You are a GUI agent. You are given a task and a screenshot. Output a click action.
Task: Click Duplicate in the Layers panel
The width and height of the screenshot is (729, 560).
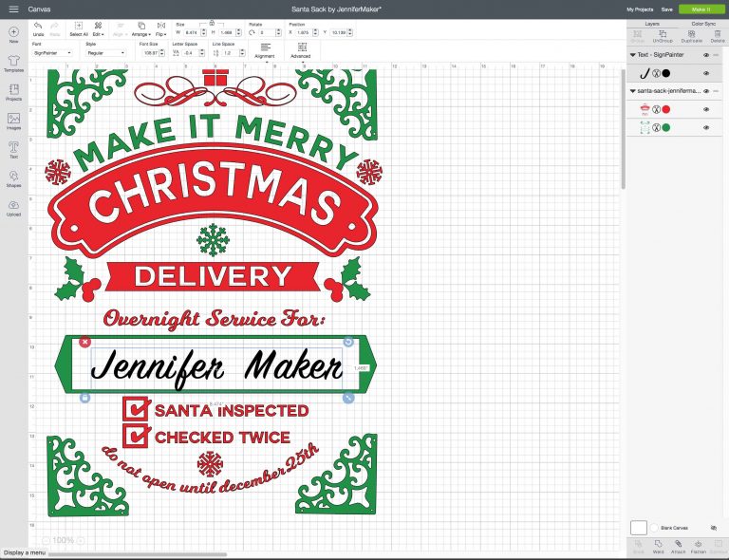coord(691,36)
